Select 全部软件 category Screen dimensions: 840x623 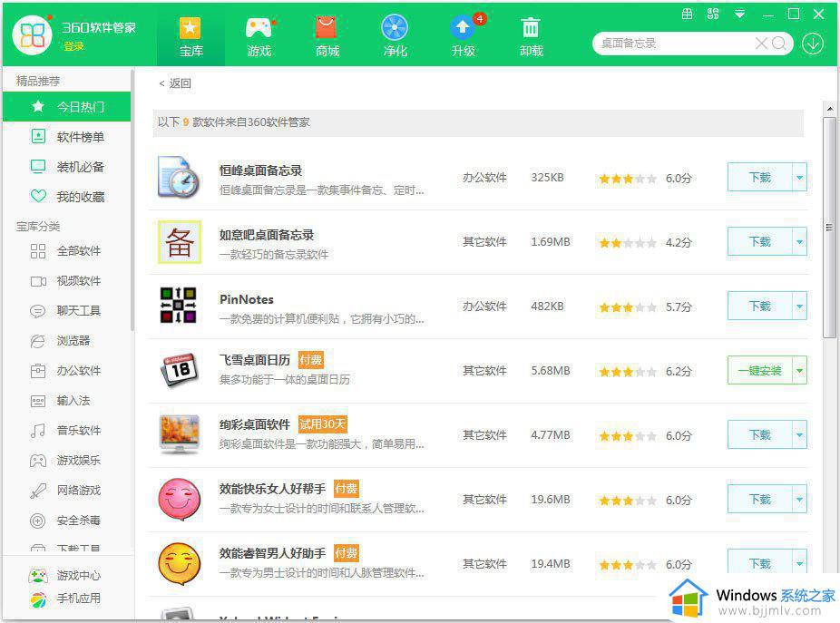pyautogui.click(x=66, y=250)
